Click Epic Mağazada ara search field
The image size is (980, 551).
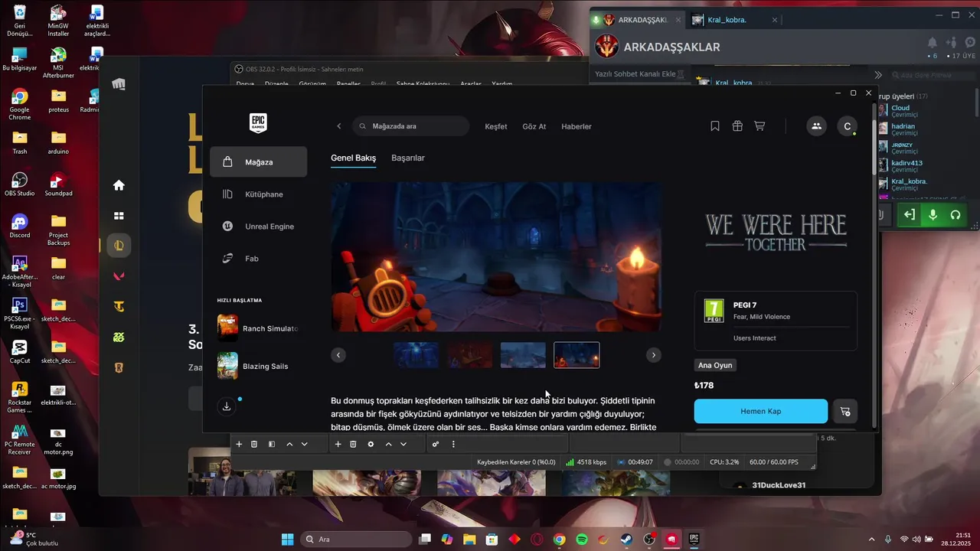(x=411, y=126)
